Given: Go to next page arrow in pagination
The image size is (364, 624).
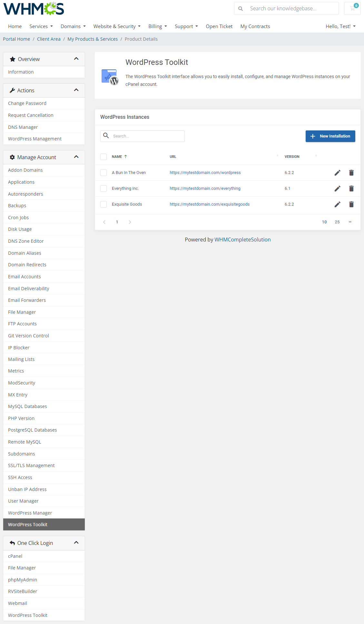Looking at the screenshot, I should (x=130, y=222).
